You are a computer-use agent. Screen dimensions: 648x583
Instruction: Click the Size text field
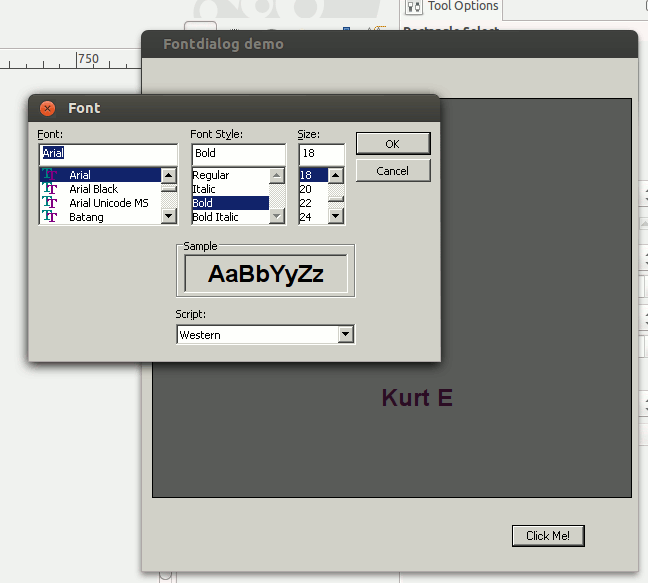click(321, 154)
